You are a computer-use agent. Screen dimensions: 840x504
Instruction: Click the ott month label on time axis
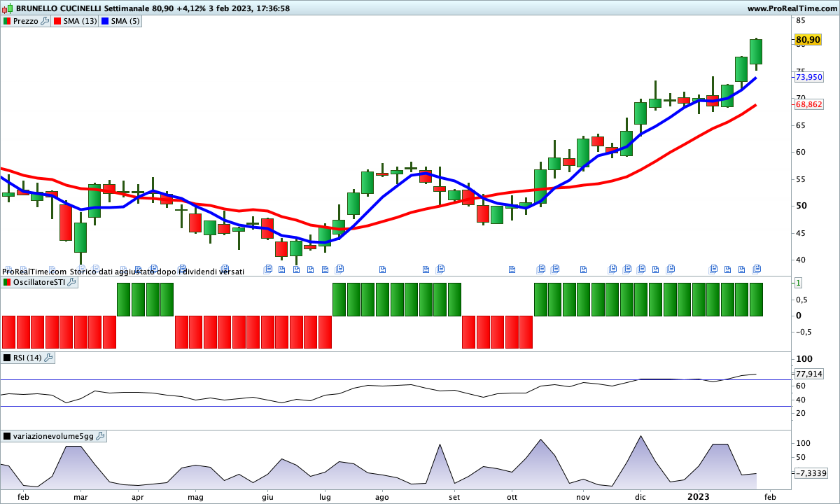pos(512,496)
